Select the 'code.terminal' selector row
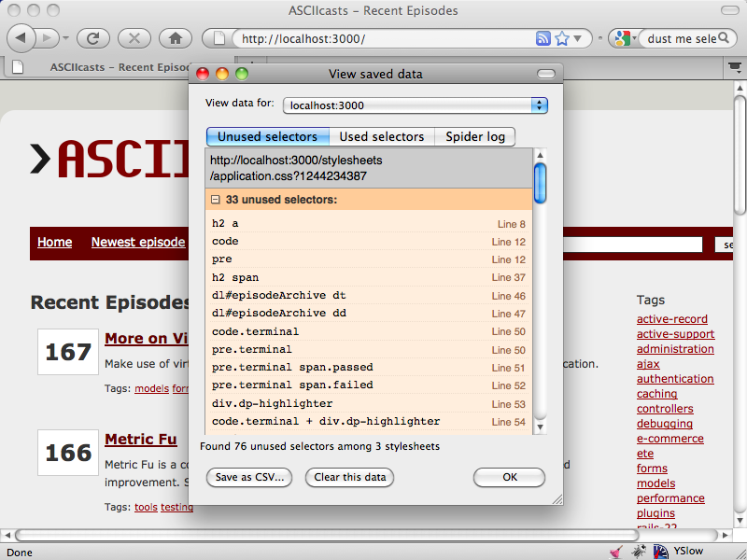Image resolution: width=747 pixels, height=560 pixels. pyautogui.click(x=369, y=331)
